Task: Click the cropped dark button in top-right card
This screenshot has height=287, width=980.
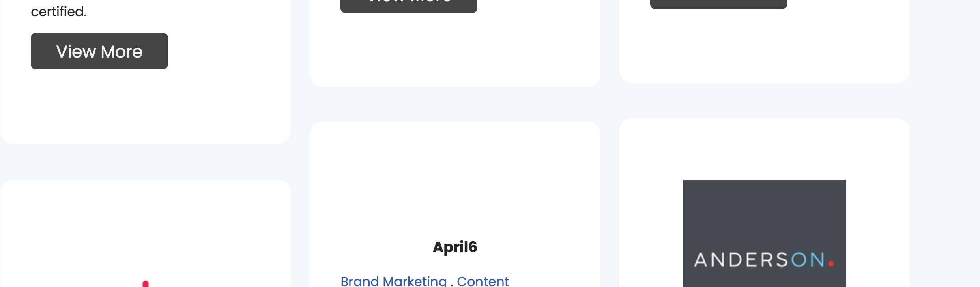Action: point(719,4)
